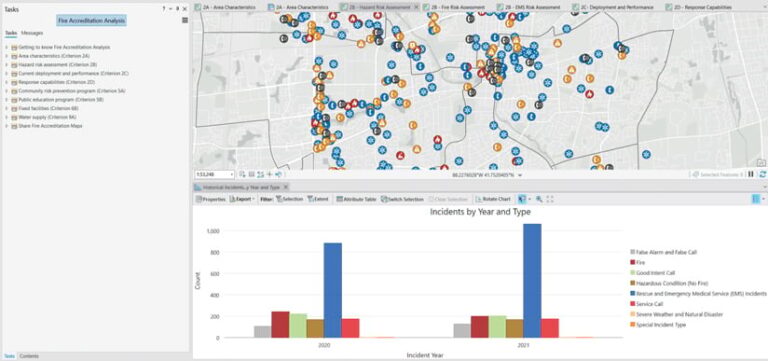Open Tasks pane help question mark
The height and width of the screenshot is (361, 768).
[x=164, y=9]
